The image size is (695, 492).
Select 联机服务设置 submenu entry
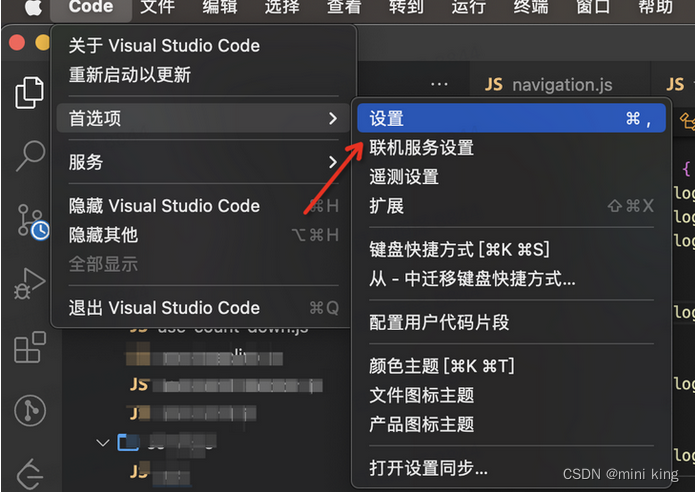511,148
